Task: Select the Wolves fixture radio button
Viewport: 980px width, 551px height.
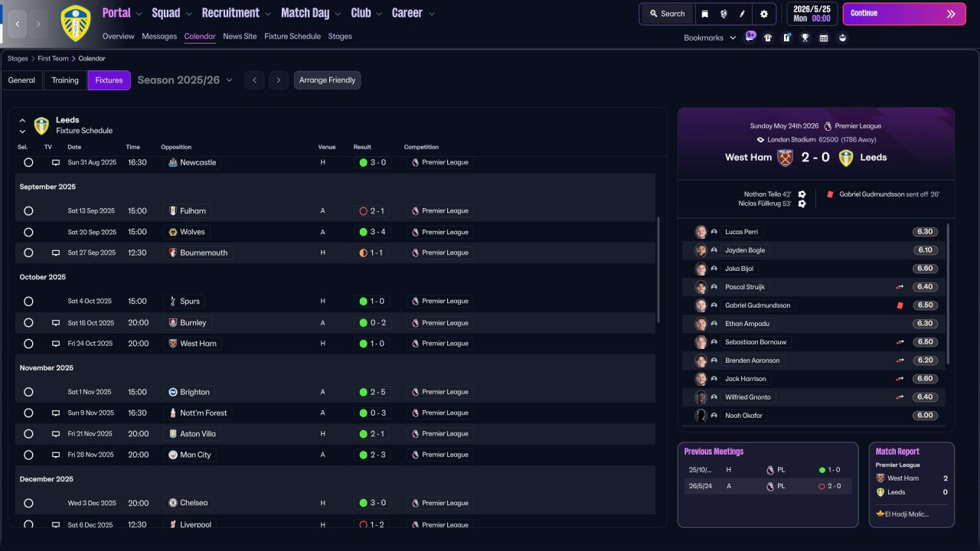Action: pos(28,232)
